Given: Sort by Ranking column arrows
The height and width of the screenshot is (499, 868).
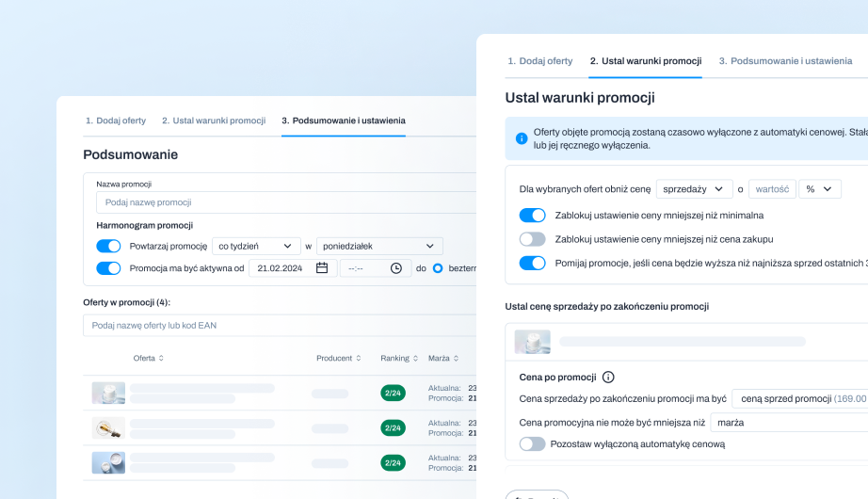Looking at the screenshot, I should coord(415,359).
